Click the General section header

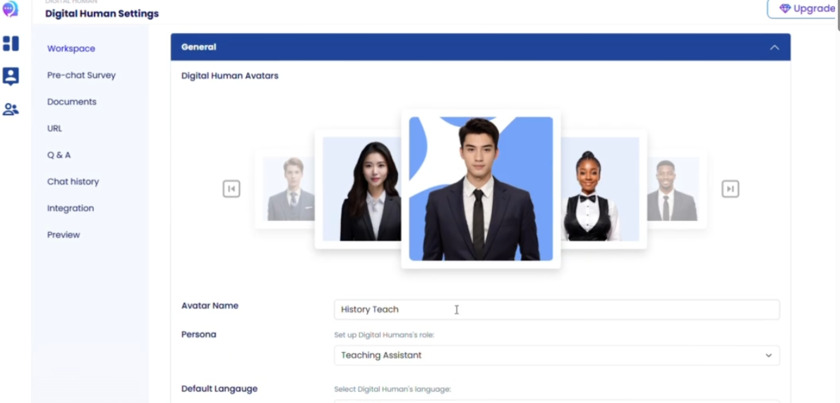click(x=480, y=47)
